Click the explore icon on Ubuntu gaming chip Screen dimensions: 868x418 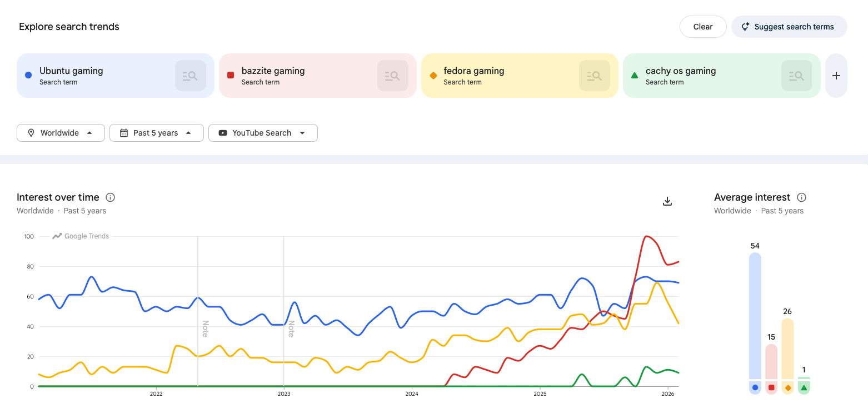(190, 76)
